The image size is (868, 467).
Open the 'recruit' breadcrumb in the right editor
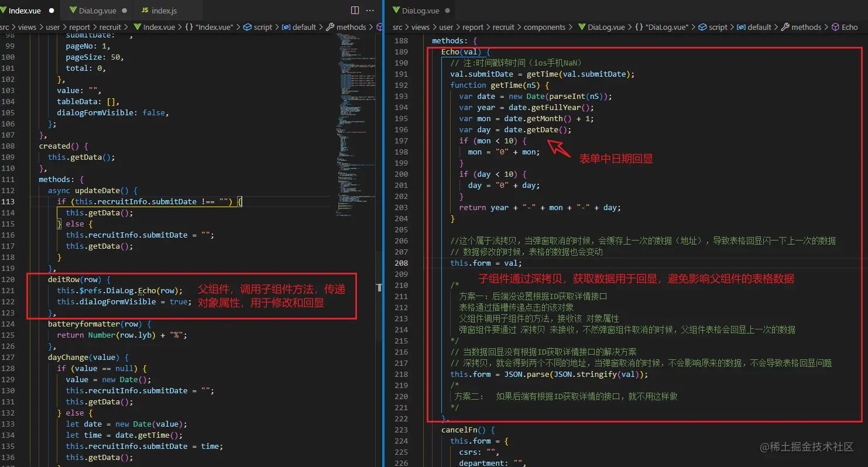point(503,27)
